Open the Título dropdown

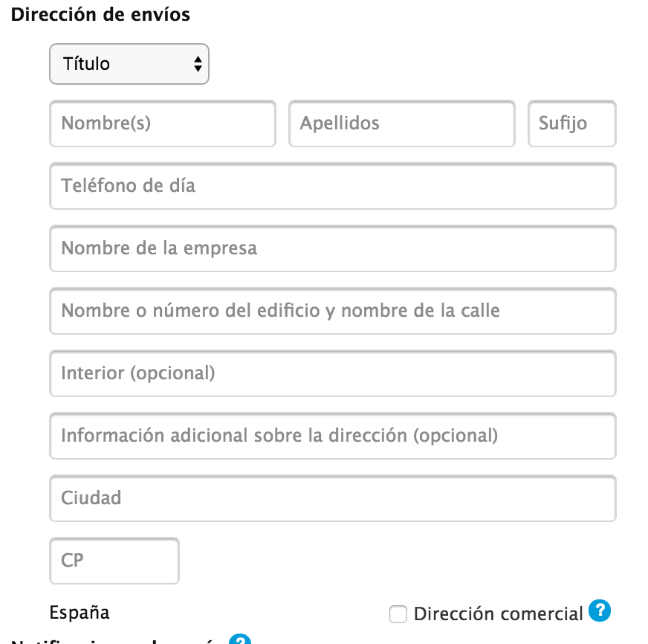point(129,64)
